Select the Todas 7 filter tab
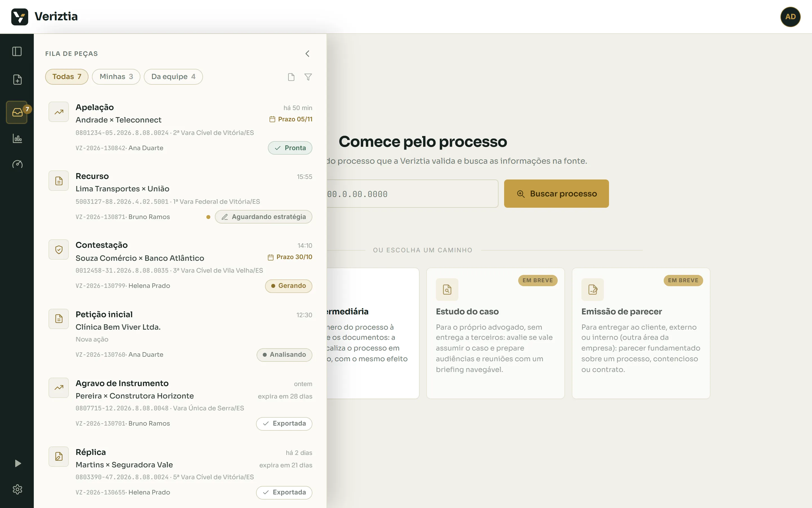This screenshot has height=508, width=812. pos(67,76)
